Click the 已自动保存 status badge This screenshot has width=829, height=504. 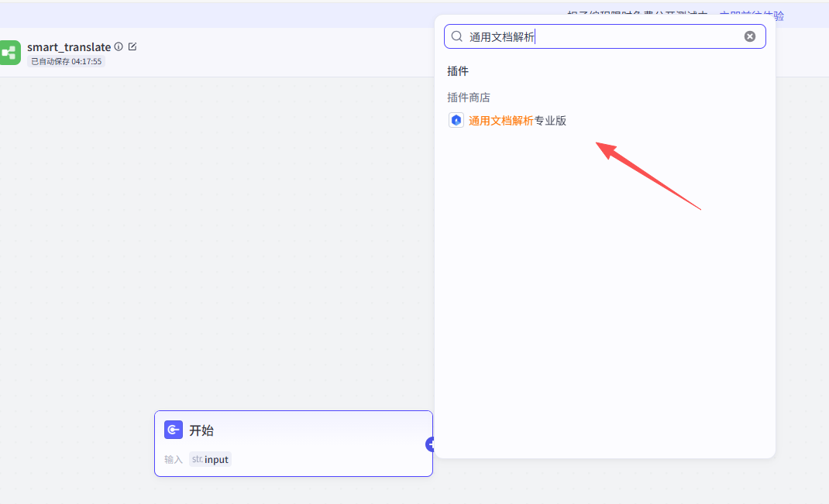(x=66, y=61)
